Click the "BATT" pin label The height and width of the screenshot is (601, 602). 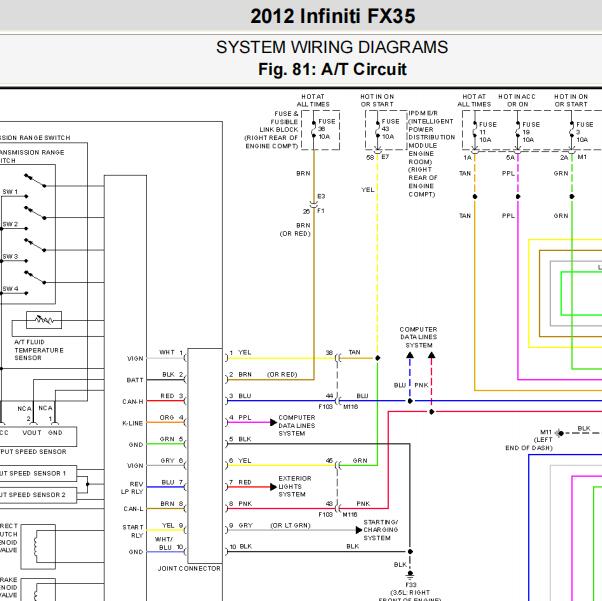click(x=135, y=380)
